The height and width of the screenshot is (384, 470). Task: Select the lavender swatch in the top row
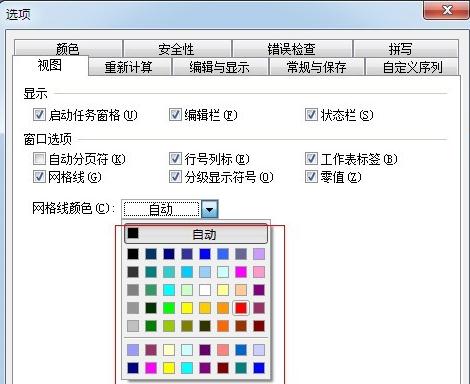(x=259, y=254)
